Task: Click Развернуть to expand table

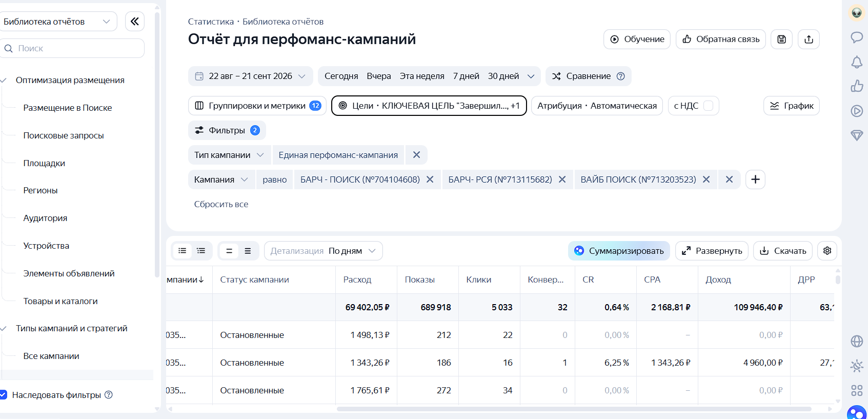Action: point(712,251)
